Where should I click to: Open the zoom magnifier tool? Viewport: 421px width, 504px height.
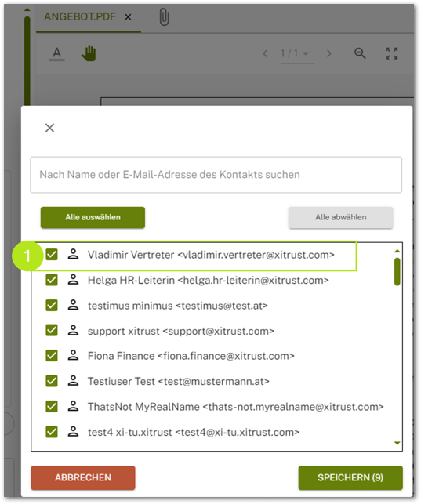point(360,53)
